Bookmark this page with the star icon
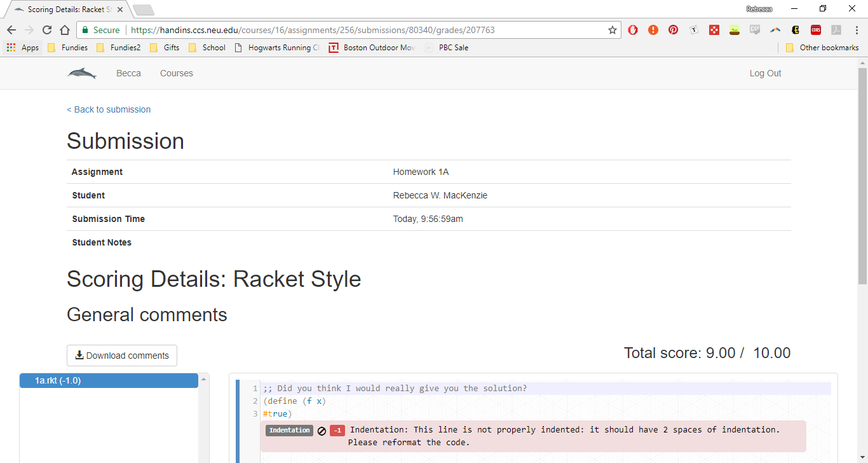The width and height of the screenshot is (868, 463). 612,30
